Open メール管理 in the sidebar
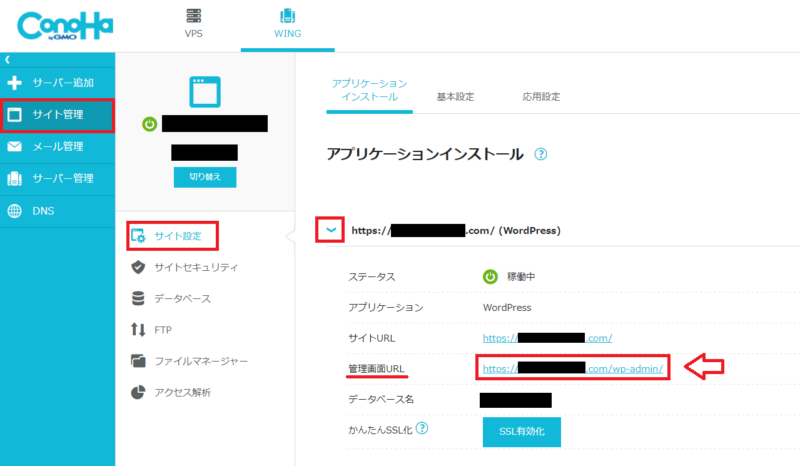The height and width of the screenshot is (466, 800). click(58, 146)
